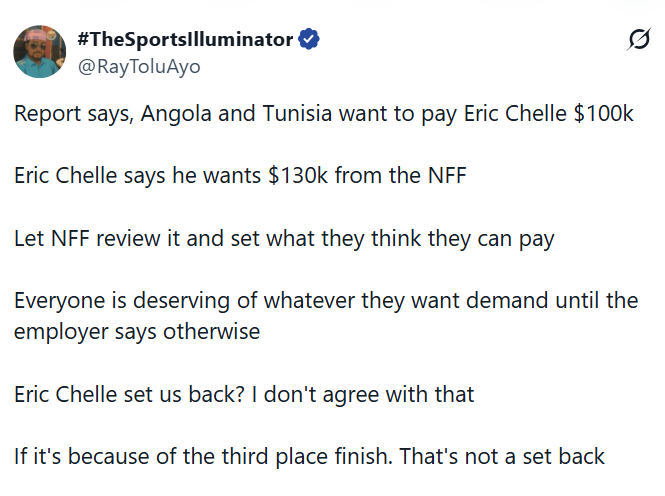Click the phrase "That's not a set back"
665x496 pixels.
pyautogui.click(x=502, y=457)
